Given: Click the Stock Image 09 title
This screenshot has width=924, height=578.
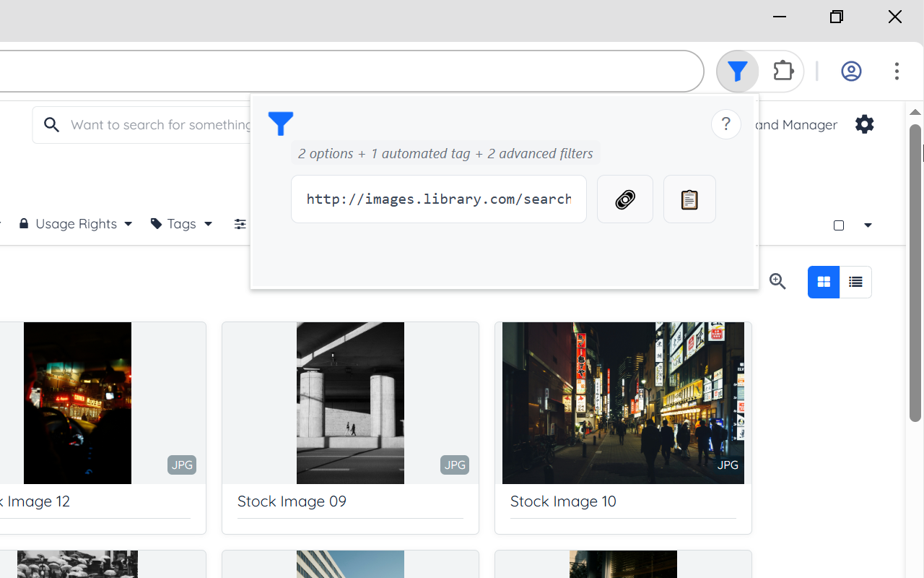Looking at the screenshot, I should click(292, 501).
